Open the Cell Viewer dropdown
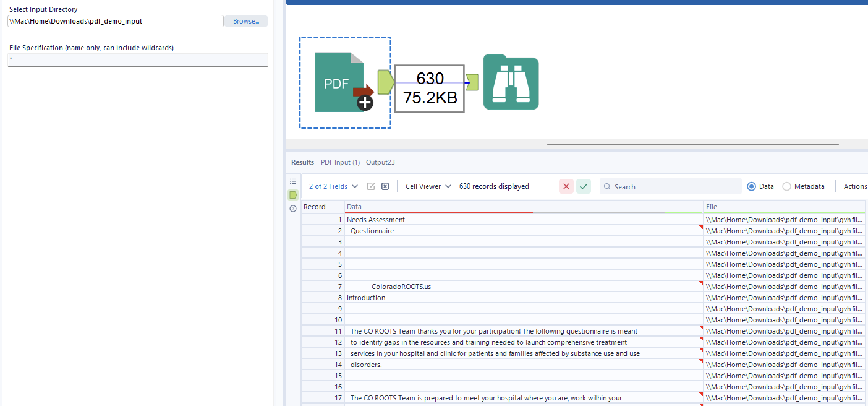Image resolution: width=868 pixels, height=406 pixels. (427, 186)
